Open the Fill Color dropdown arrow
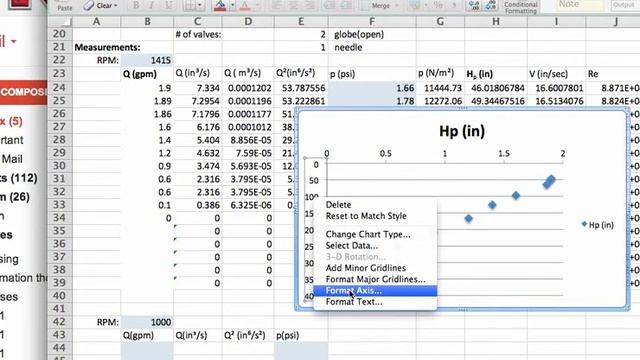The width and height of the screenshot is (640, 360). click(x=232, y=6)
